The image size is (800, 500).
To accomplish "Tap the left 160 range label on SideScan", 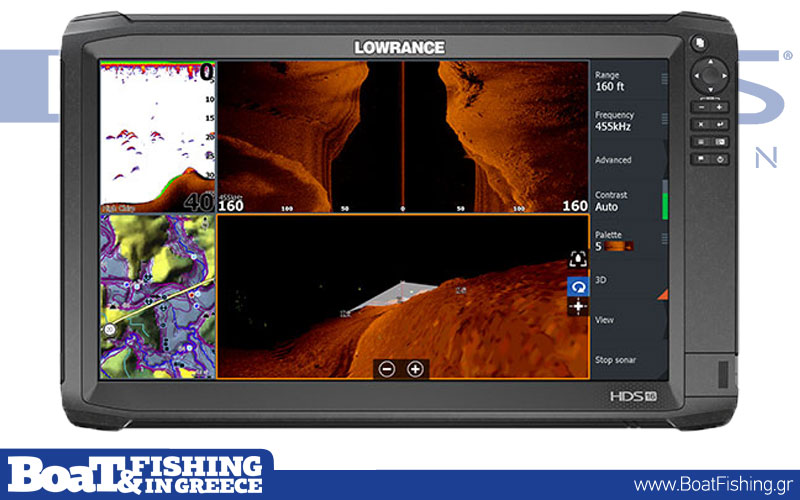I will (231, 206).
